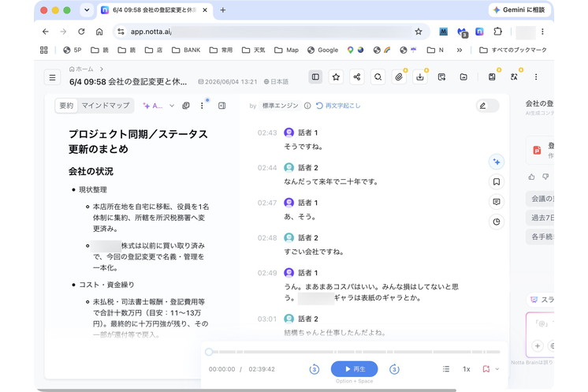588x392 pixels.
Task: Open the 天気 bookmarks folder
Action: (x=254, y=50)
